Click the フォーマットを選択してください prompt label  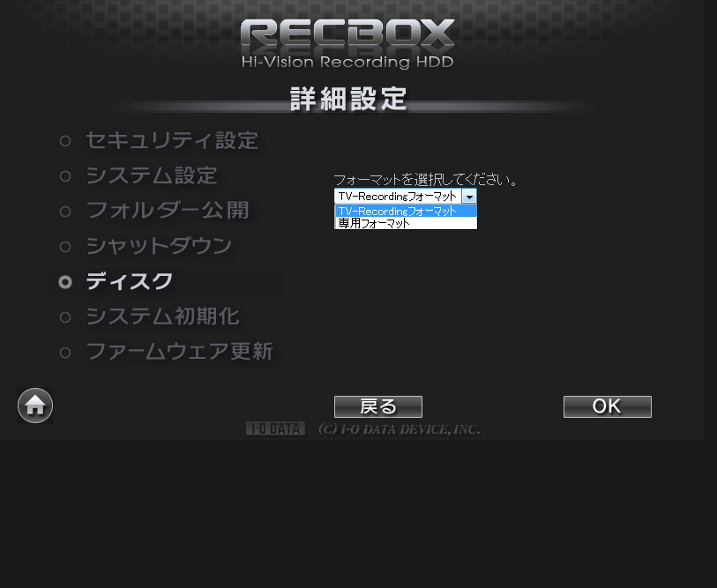pos(425,180)
